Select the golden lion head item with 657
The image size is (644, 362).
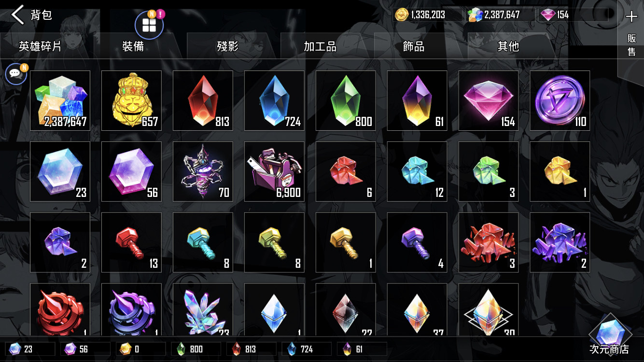(131, 100)
